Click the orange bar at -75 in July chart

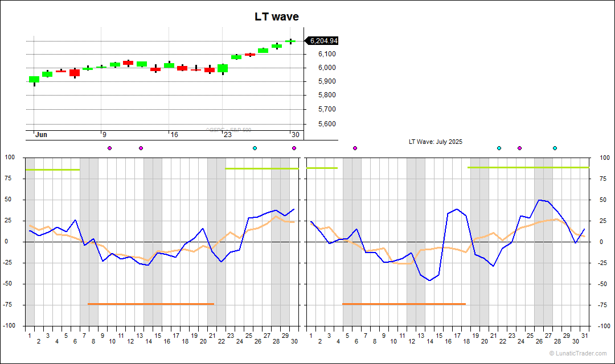coord(404,304)
